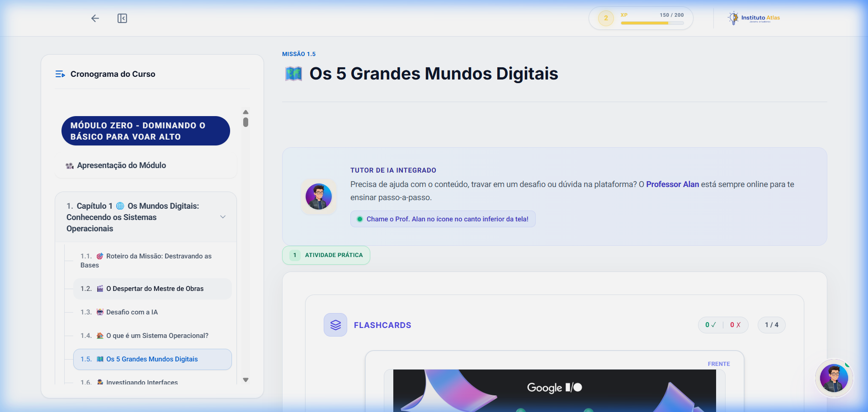The height and width of the screenshot is (412, 868).
Task: Click the Módulo Zero banner button
Action: pos(146,131)
